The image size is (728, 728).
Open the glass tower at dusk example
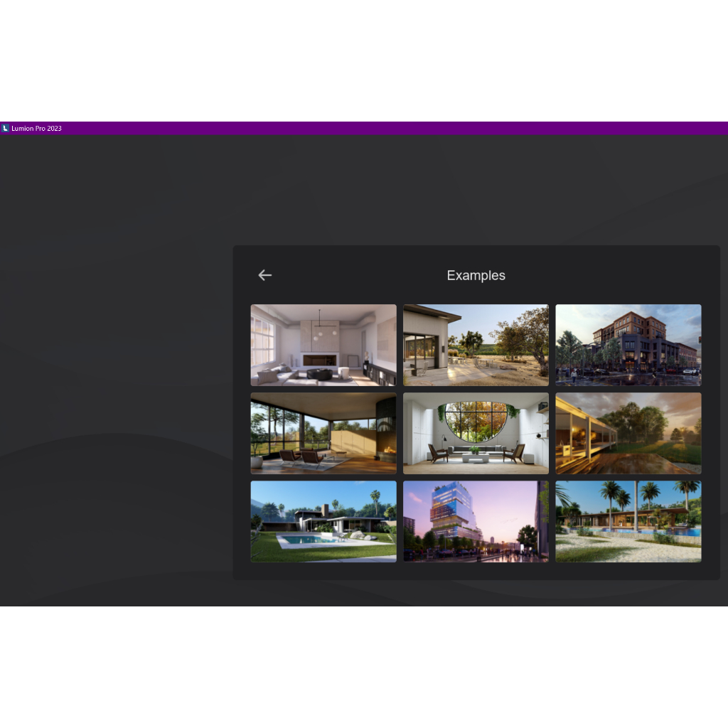coord(476,521)
